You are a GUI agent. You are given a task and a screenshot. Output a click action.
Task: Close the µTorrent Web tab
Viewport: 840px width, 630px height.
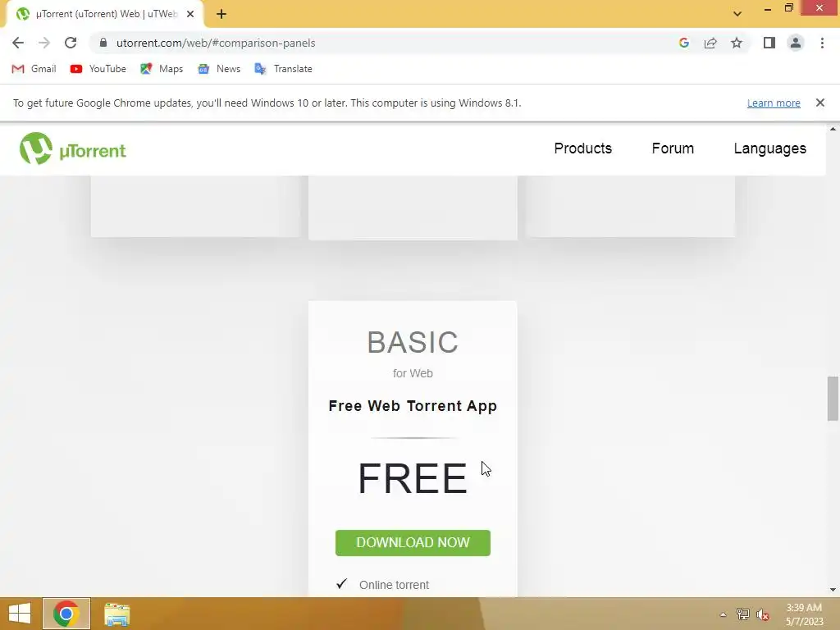pos(190,14)
